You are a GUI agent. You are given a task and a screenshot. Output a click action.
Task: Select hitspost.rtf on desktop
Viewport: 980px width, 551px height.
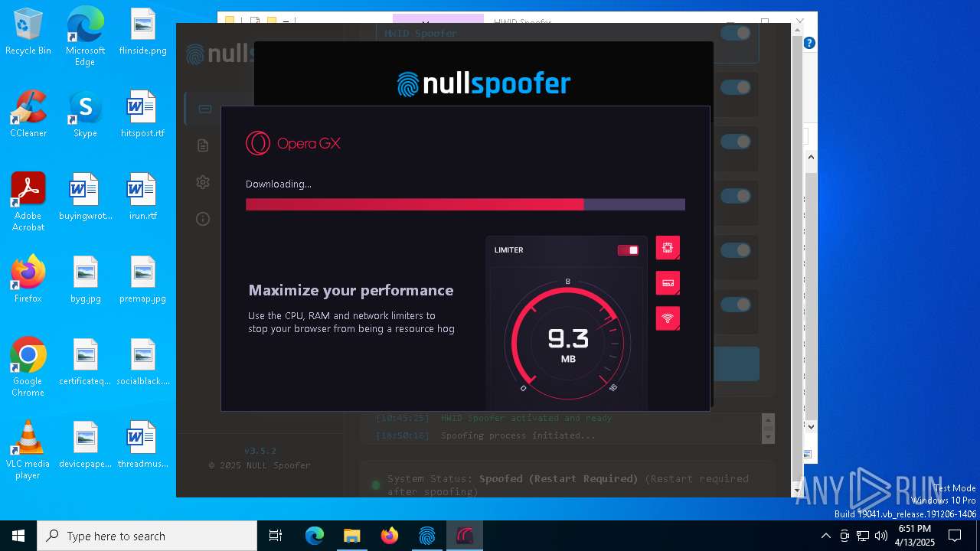pyautogui.click(x=142, y=114)
